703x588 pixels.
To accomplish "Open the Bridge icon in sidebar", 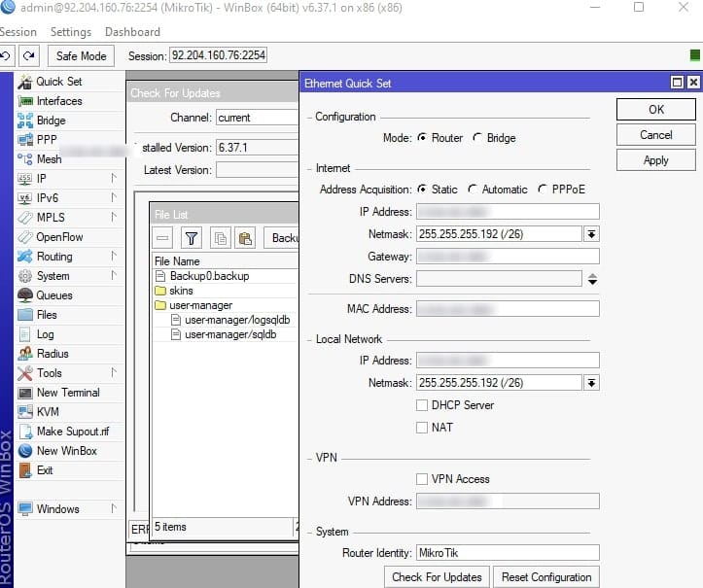I will (25, 121).
